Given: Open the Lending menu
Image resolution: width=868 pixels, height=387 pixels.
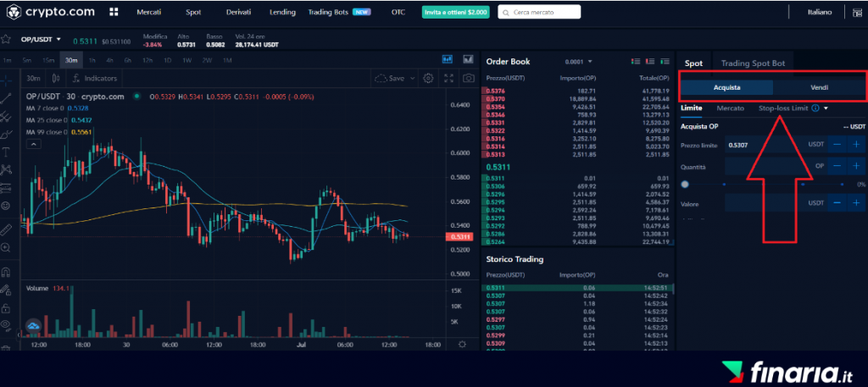Looking at the screenshot, I should (x=282, y=12).
